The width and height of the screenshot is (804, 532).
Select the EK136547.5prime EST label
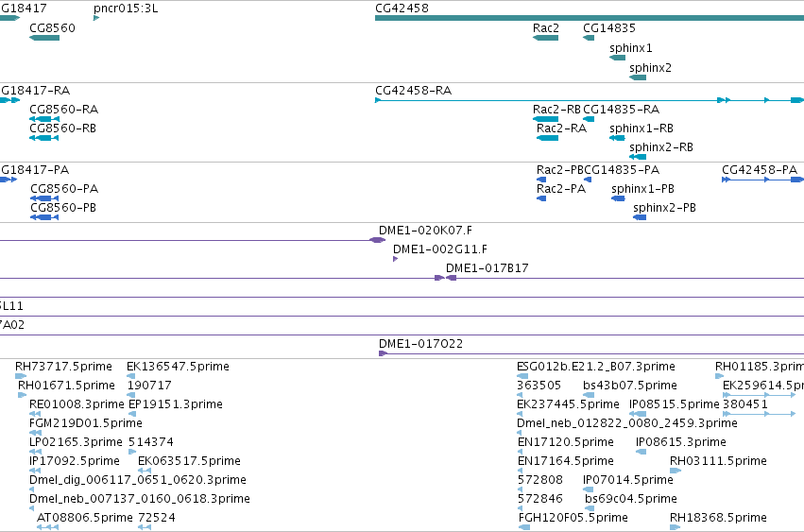(178, 367)
